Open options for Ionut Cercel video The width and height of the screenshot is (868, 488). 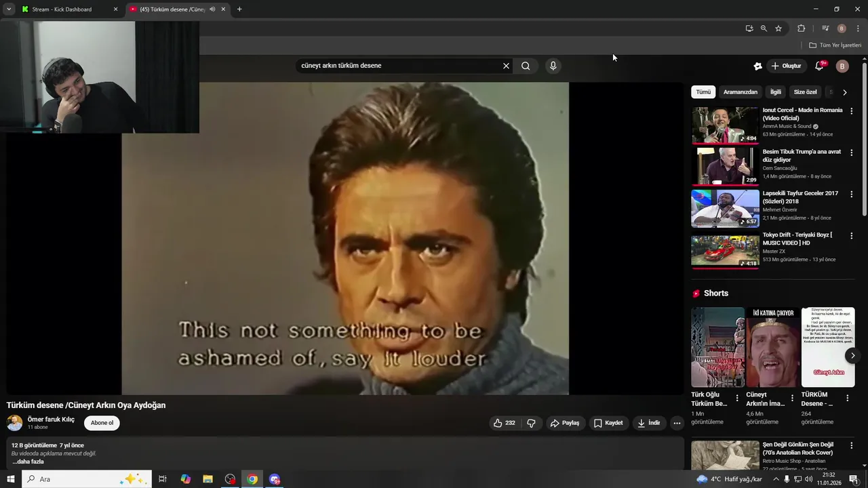coord(852,111)
